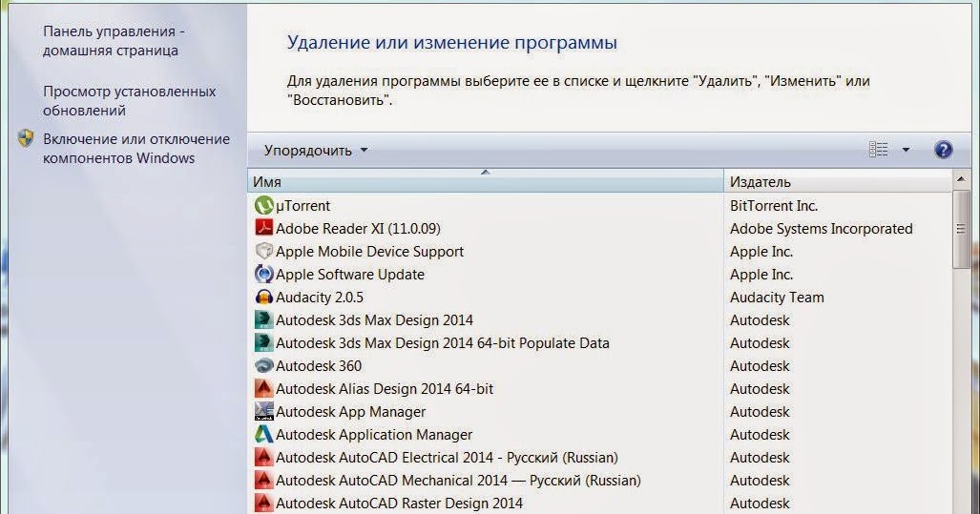980x514 pixels.
Task: Click the shield icon beside Windows components link
Action: pos(26,138)
